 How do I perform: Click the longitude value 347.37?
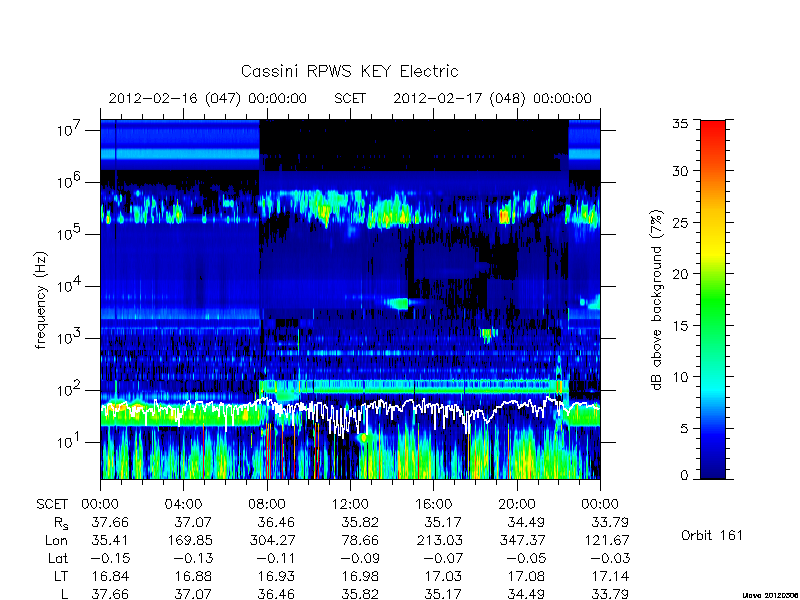tap(522, 540)
